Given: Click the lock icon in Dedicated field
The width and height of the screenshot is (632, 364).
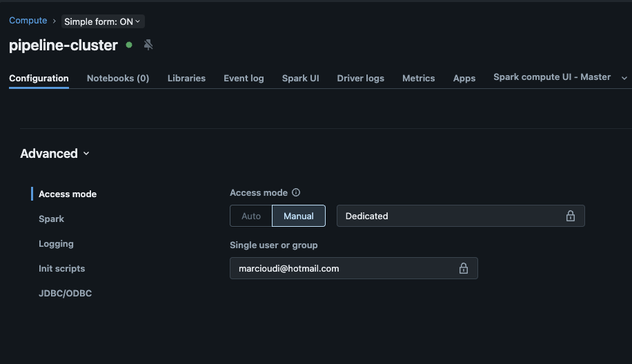Looking at the screenshot, I should 571,216.
